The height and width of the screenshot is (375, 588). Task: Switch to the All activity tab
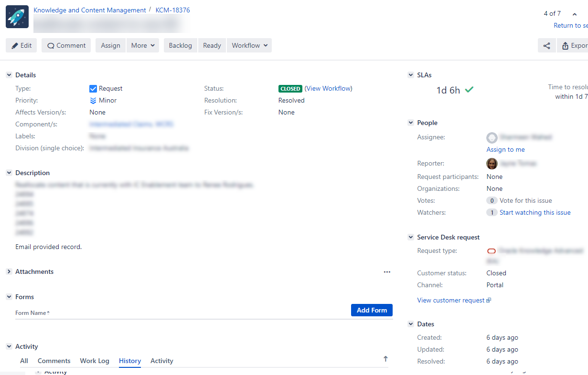pos(24,361)
